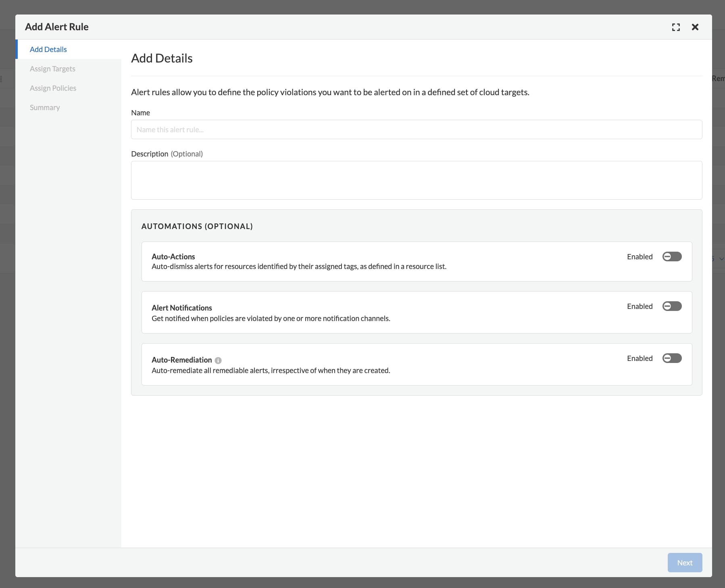725x588 pixels.
Task: Click the large Add Details page heading
Action: click(x=162, y=58)
